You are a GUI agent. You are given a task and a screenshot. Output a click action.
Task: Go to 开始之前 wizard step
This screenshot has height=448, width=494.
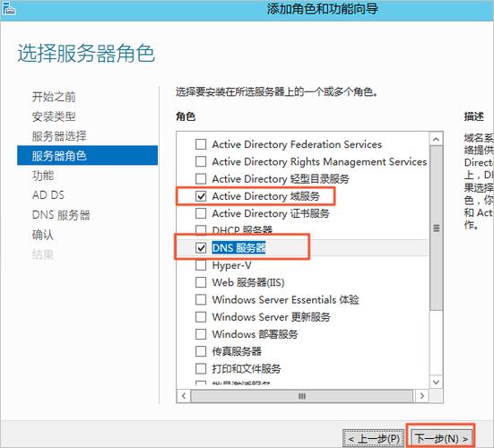[x=54, y=97]
